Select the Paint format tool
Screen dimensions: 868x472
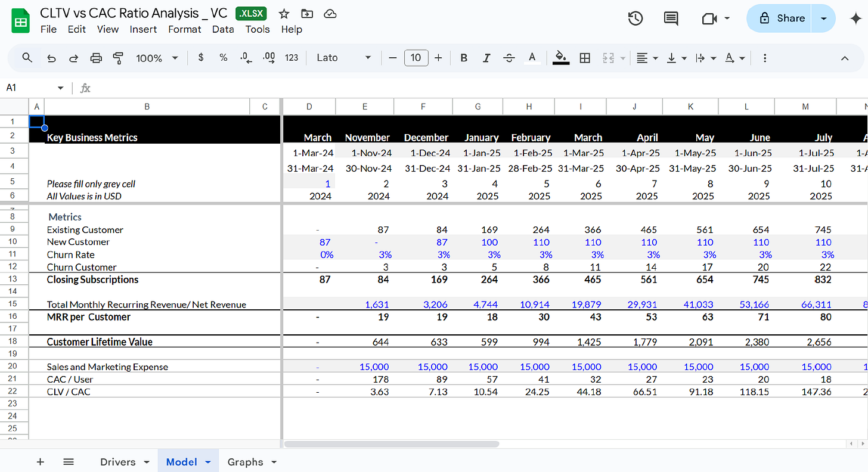click(x=117, y=58)
